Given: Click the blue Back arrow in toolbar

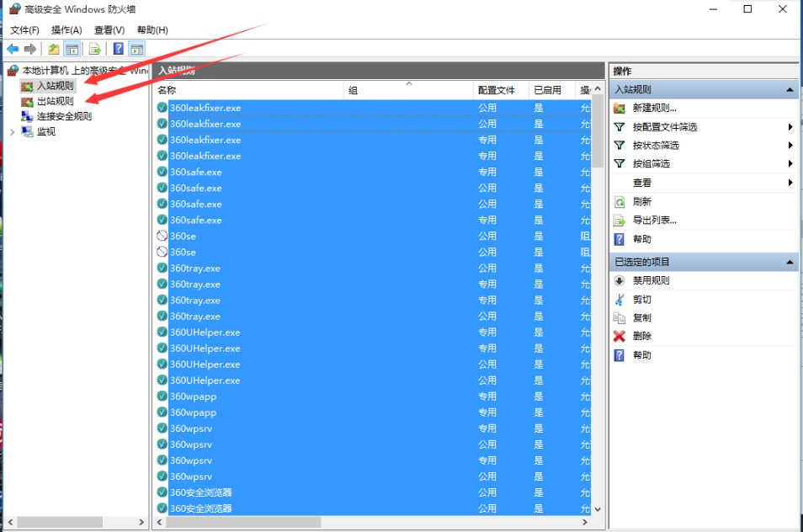Looking at the screenshot, I should pos(13,49).
